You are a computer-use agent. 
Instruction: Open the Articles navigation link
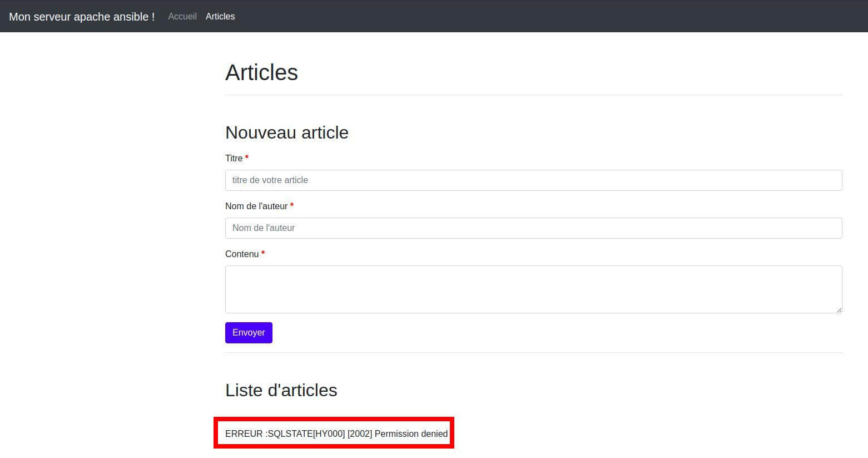(x=220, y=17)
